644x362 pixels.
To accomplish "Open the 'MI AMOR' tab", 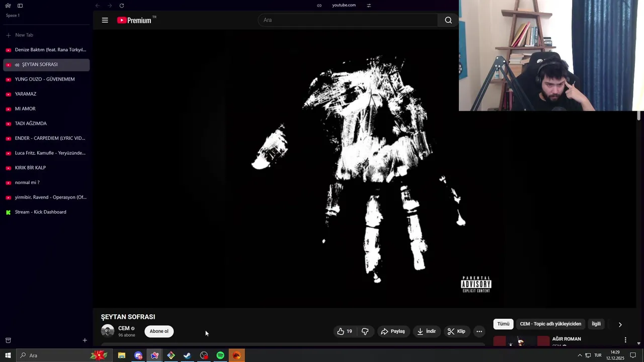I will [46, 109].
